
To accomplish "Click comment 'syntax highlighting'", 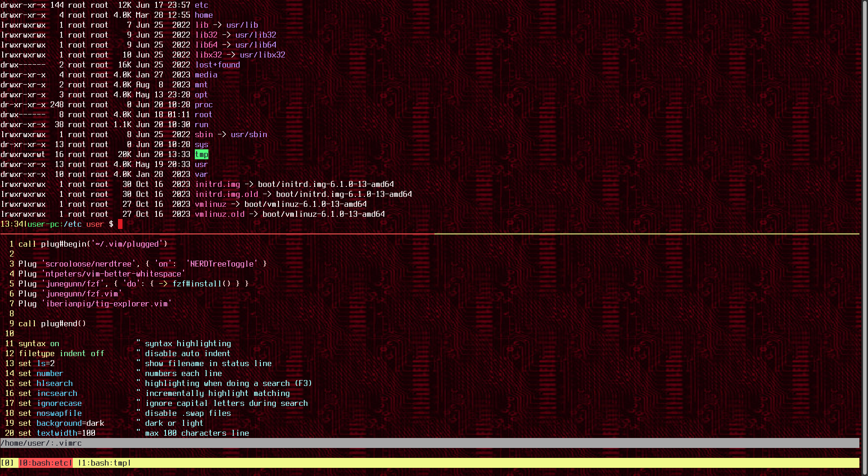I will (x=188, y=343).
